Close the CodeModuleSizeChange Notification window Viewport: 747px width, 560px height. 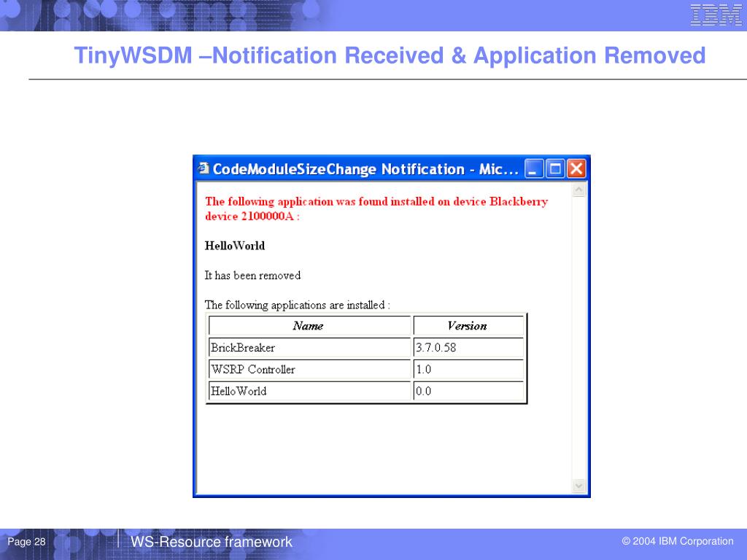tap(576, 168)
